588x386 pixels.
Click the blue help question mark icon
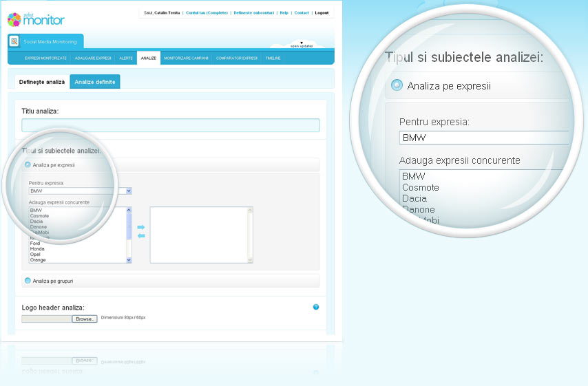pos(316,307)
